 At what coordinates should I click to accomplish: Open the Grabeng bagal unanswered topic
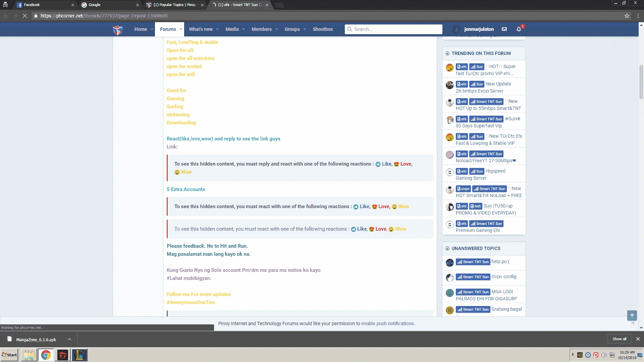(x=506, y=309)
